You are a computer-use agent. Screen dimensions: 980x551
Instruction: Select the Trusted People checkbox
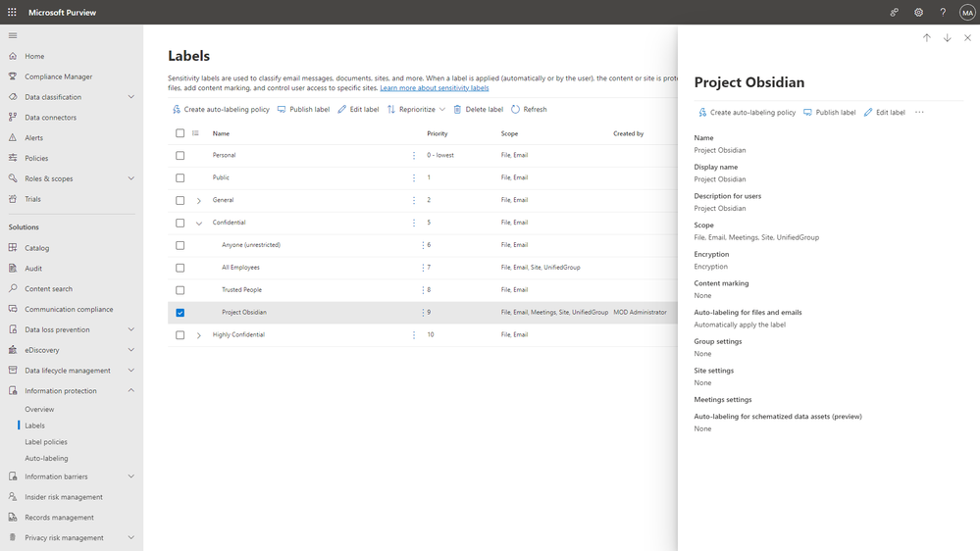tap(180, 290)
